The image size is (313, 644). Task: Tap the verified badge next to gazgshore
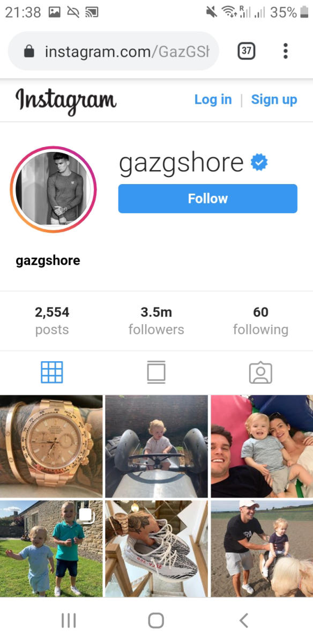click(259, 163)
